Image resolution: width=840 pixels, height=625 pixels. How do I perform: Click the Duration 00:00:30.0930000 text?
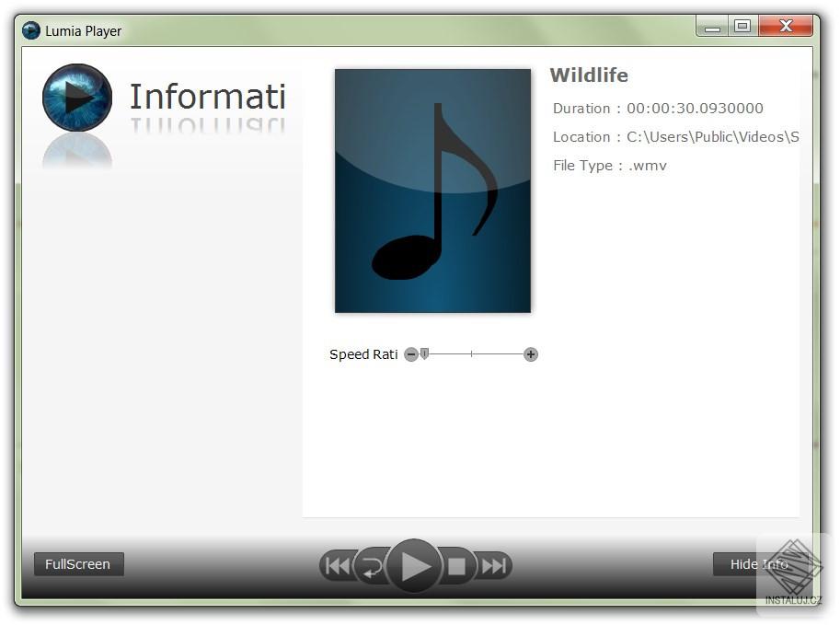(x=658, y=109)
